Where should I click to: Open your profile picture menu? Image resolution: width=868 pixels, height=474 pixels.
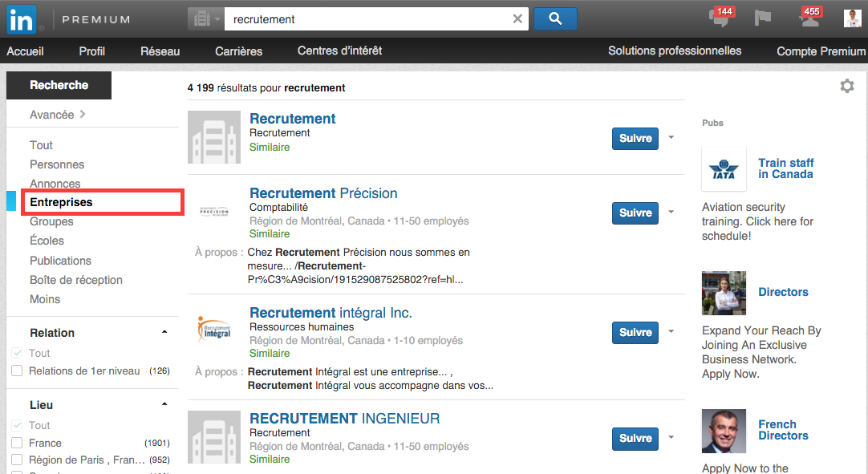(852, 18)
